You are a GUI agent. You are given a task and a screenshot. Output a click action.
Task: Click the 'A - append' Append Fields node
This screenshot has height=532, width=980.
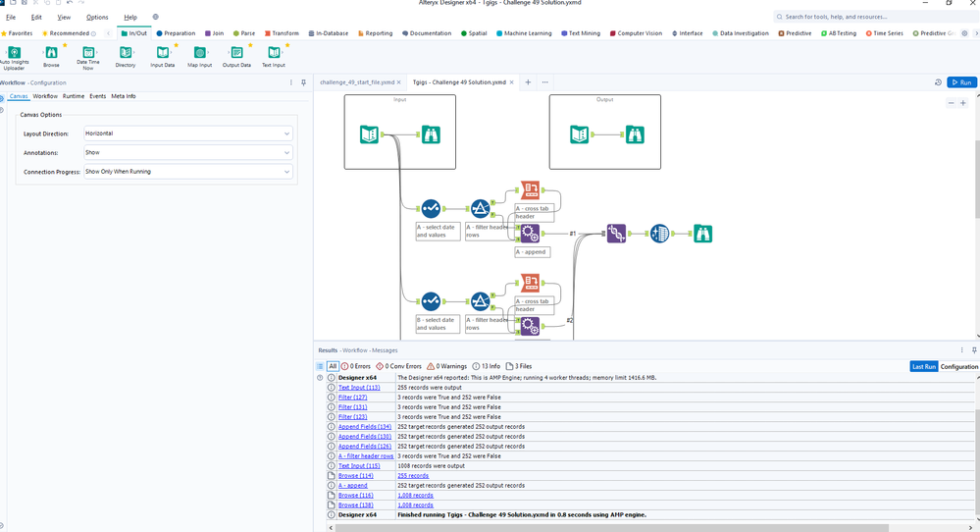pos(530,234)
